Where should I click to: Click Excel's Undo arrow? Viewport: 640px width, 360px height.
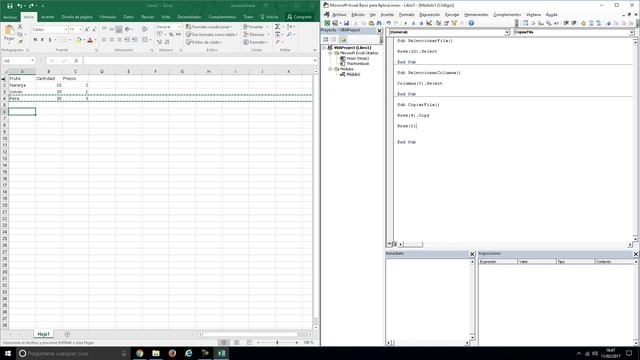click(19, 6)
